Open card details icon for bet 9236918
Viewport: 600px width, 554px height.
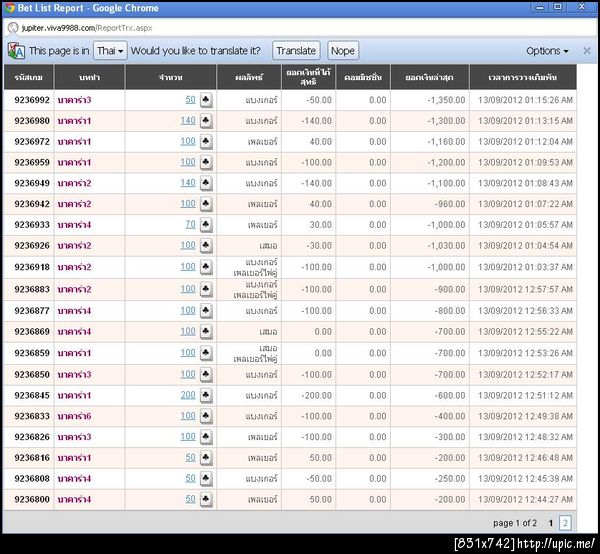[206, 267]
